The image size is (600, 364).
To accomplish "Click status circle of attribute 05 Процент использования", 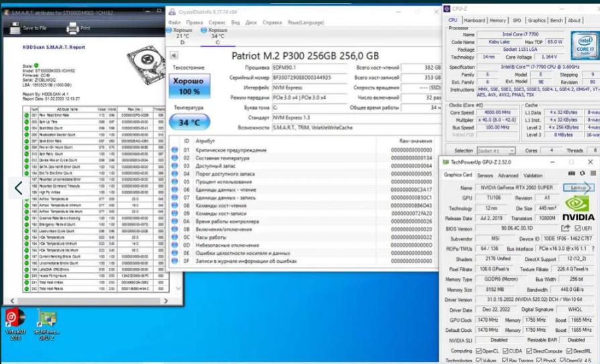I will coord(174,182).
